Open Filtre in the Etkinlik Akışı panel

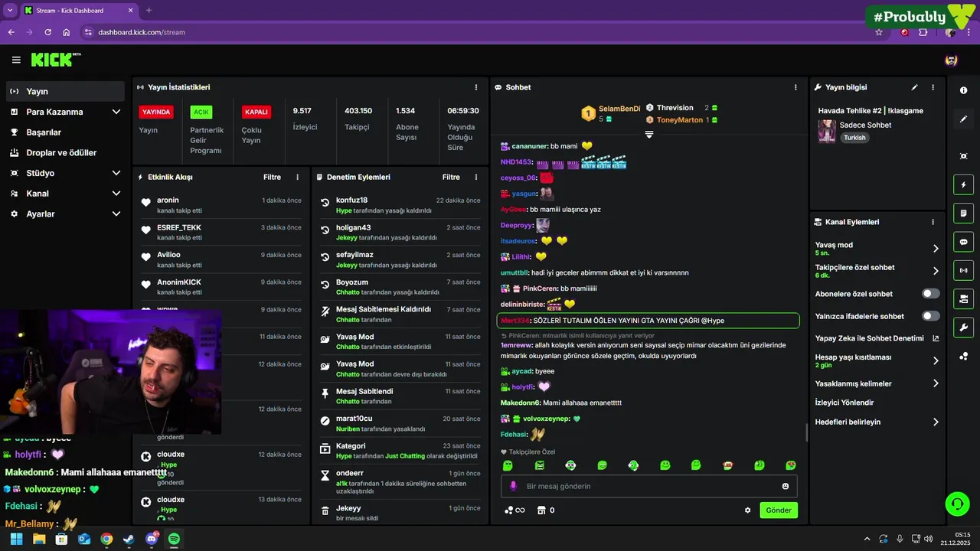272,177
